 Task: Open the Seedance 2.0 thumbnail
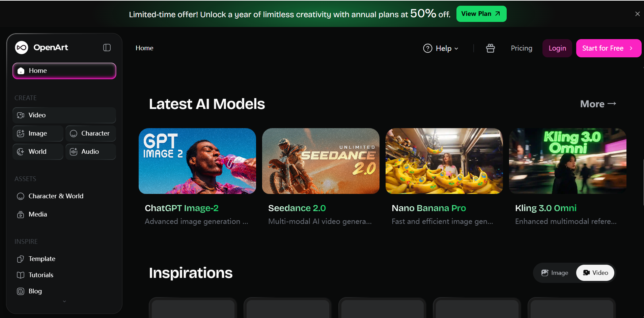point(321,161)
